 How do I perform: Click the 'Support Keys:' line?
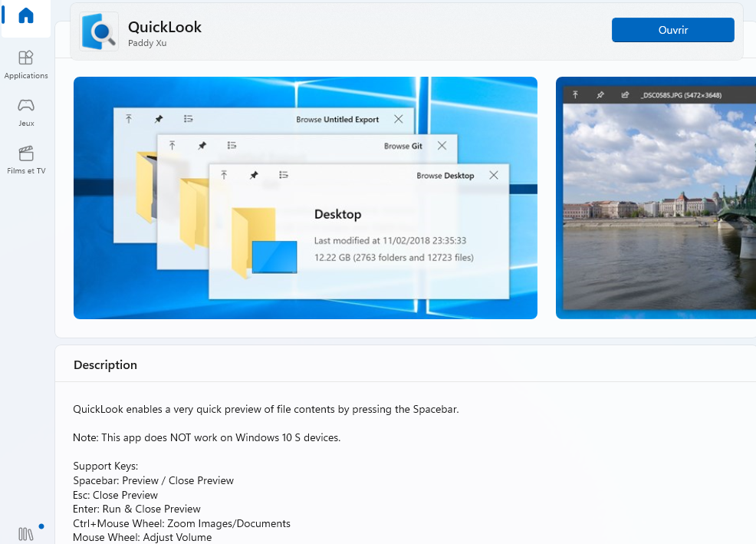pyautogui.click(x=105, y=466)
